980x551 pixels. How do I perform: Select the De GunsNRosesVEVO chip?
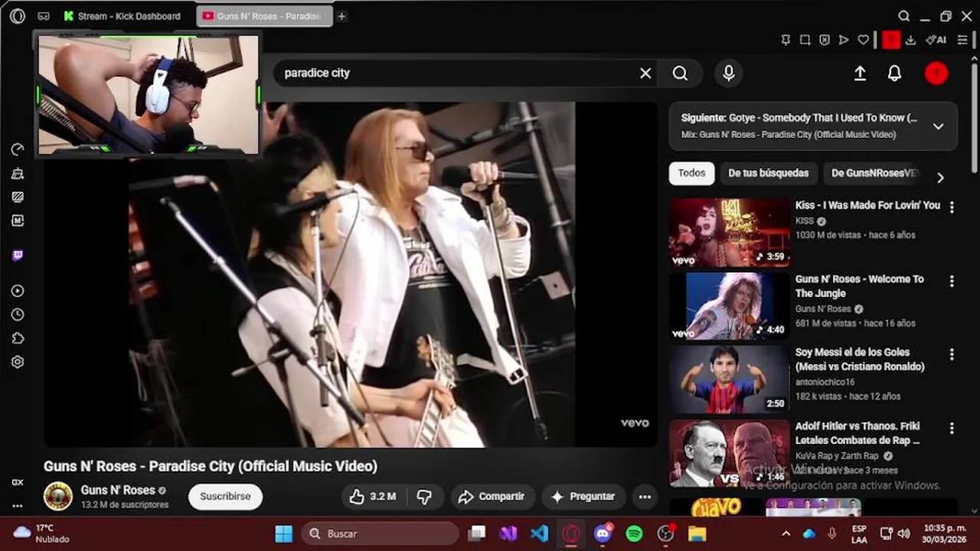click(874, 173)
